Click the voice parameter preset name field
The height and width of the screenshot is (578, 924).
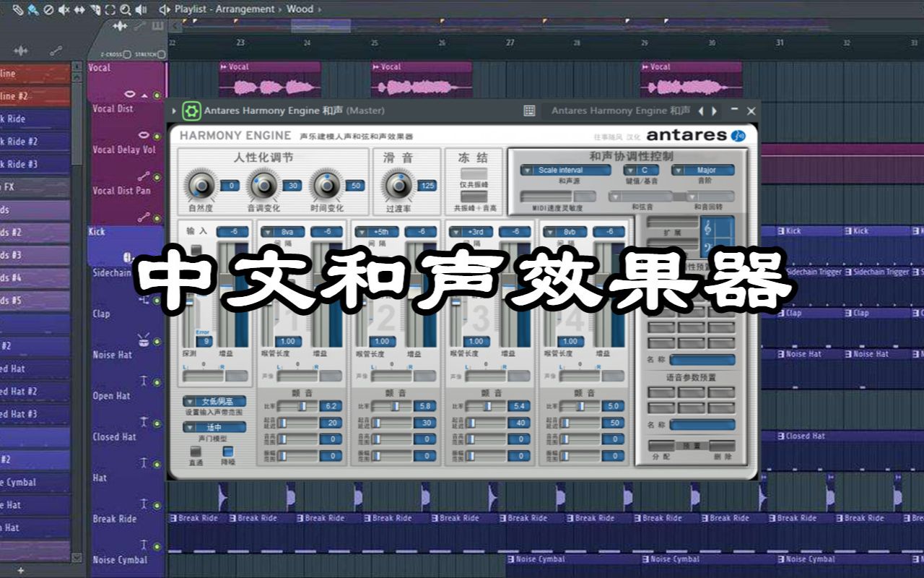pyautogui.click(x=702, y=425)
